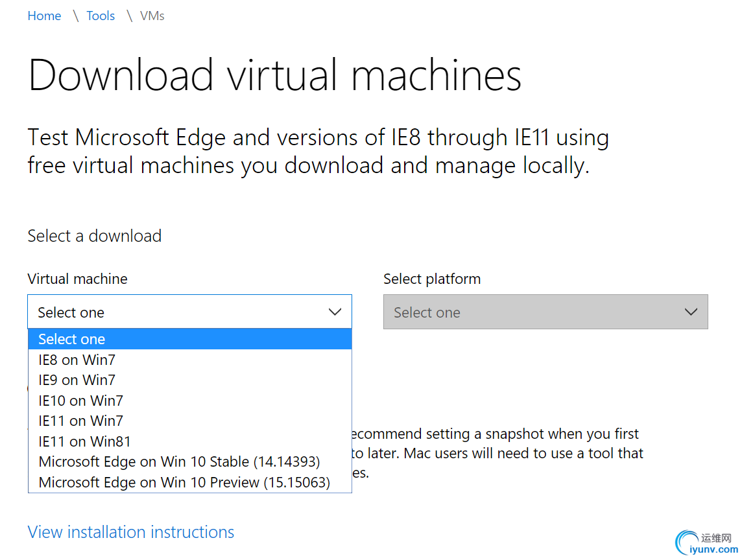Open View installation instructions link
The width and height of the screenshot is (742, 560).
click(131, 532)
